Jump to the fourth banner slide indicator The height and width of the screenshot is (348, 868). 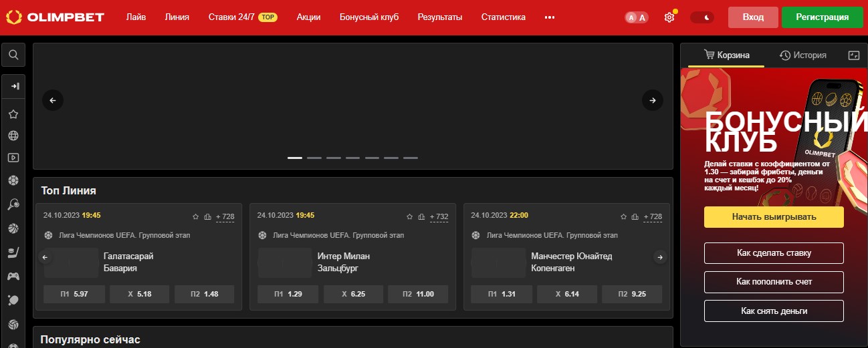352,158
